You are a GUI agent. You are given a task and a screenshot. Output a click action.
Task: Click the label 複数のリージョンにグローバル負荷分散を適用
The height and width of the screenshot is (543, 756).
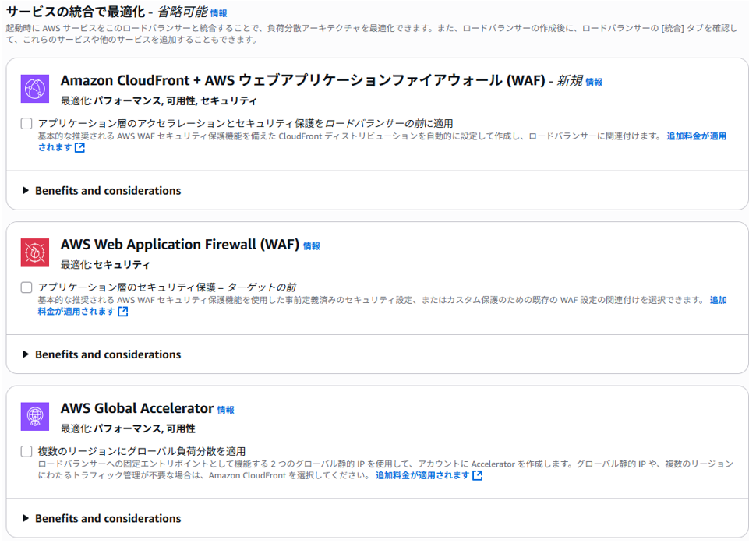[142, 451]
